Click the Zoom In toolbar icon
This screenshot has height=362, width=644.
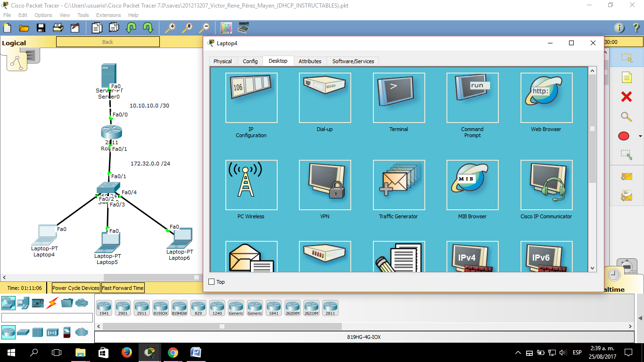[x=170, y=28]
